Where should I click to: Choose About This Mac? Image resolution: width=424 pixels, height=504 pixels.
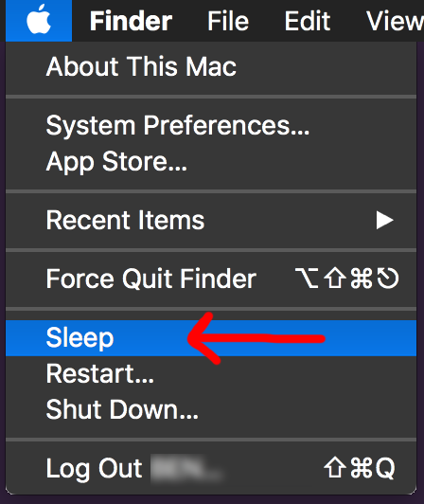tap(211, 66)
